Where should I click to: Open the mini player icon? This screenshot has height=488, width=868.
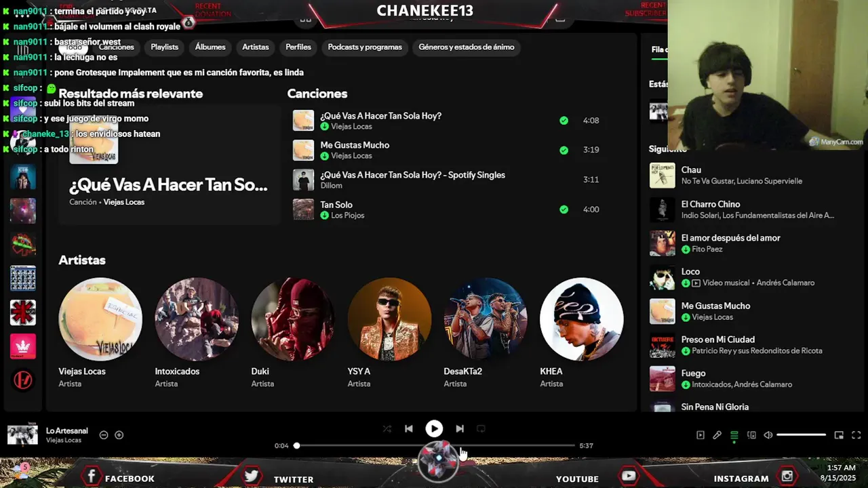pyautogui.click(x=839, y=435)
